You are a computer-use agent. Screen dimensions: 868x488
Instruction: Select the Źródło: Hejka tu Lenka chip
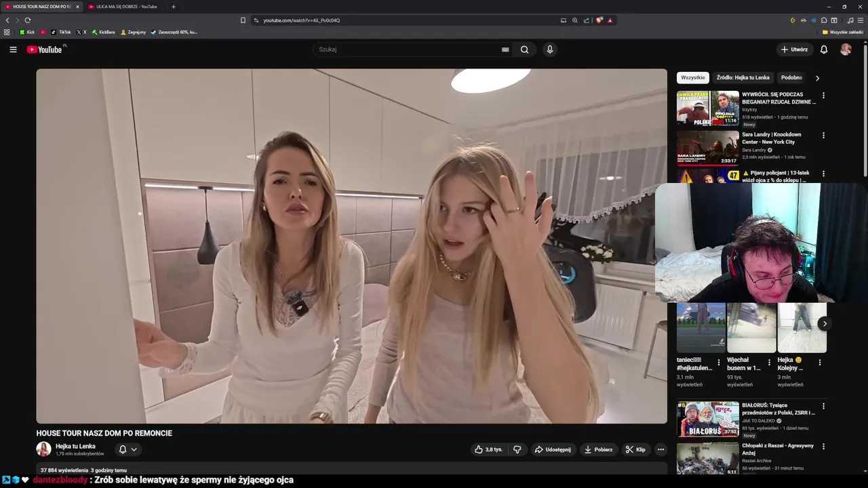[x=743, y=78]
